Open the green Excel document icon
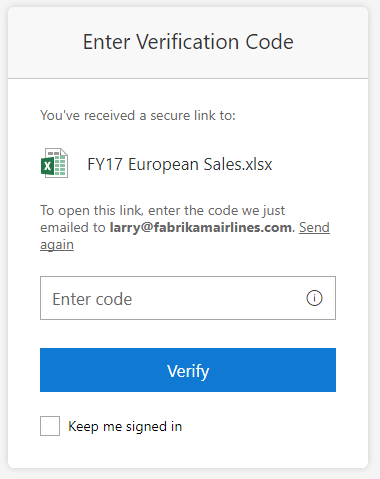380x479 pixels. tap(54, 163)
